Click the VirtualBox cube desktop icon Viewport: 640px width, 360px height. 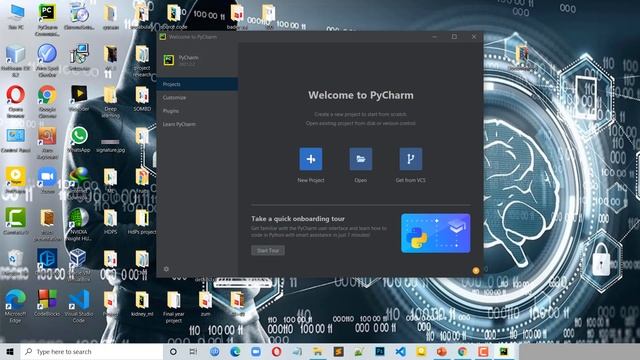click(x=78, y=263)
